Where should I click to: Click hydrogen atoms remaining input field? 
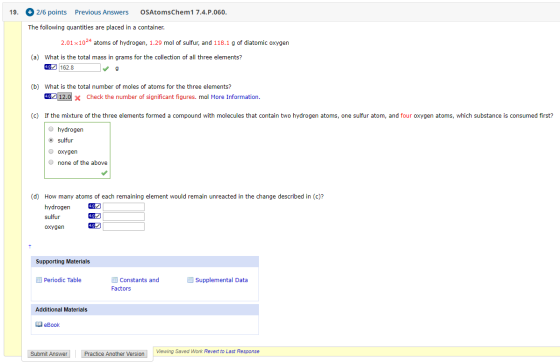(124, 207)
